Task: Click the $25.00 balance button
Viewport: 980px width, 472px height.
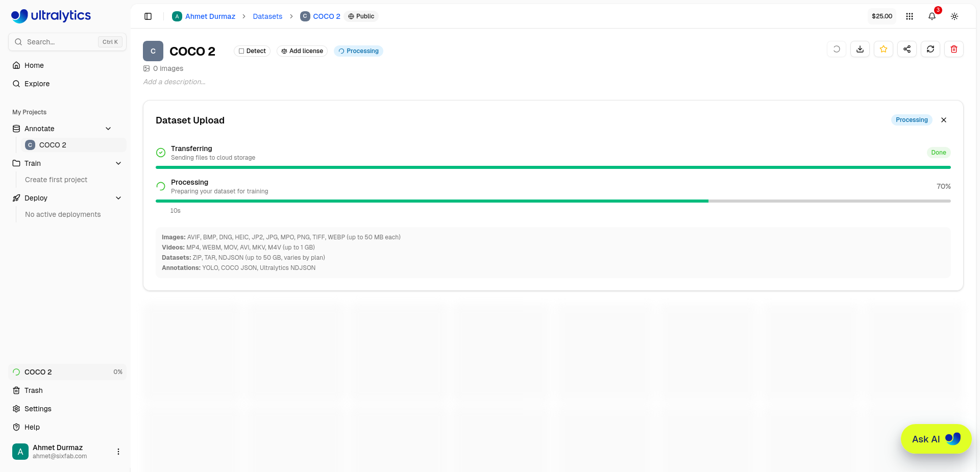Action: coord(882,16)
